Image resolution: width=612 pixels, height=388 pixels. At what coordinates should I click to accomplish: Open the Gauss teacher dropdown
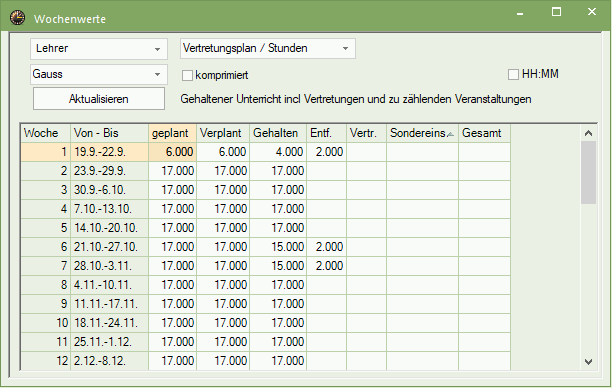(x=99, y=74)
